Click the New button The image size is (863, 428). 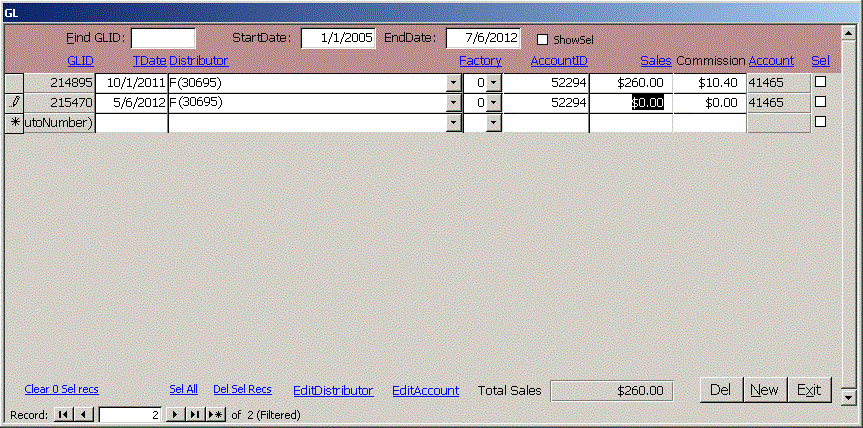point(766,390)
